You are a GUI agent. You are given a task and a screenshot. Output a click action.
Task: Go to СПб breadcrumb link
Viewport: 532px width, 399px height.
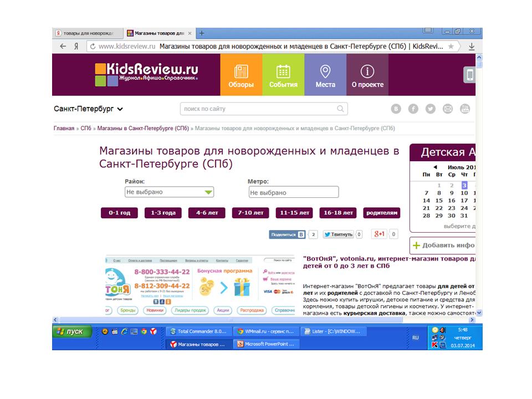tap(86, 128)
